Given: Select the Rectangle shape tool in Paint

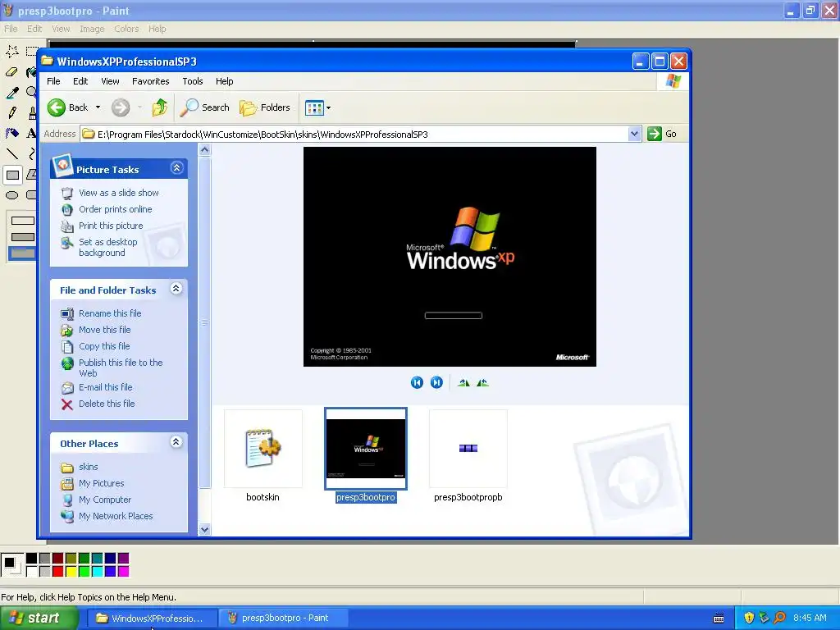Looking at the screenshot, I should pyautogui.click(x=11, y=175).
